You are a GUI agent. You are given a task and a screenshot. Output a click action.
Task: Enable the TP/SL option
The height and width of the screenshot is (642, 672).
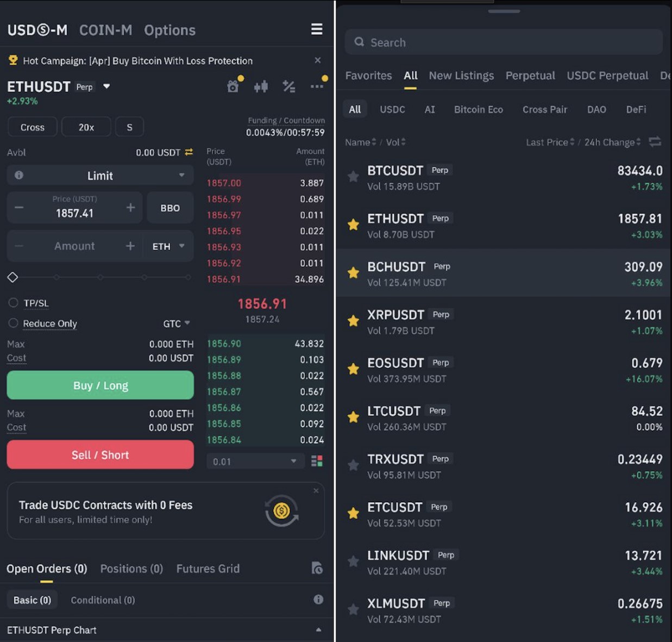click(x=14, y=303)
